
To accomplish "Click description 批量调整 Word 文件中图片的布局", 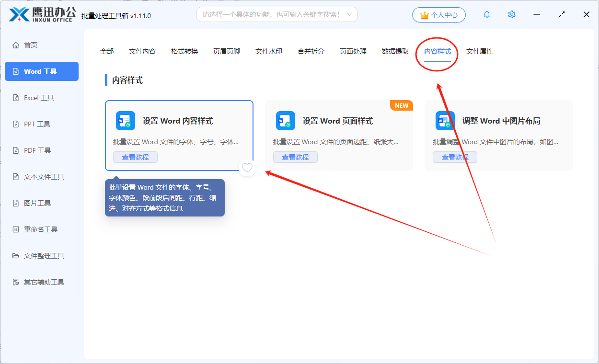I will [x=495, y=142].
